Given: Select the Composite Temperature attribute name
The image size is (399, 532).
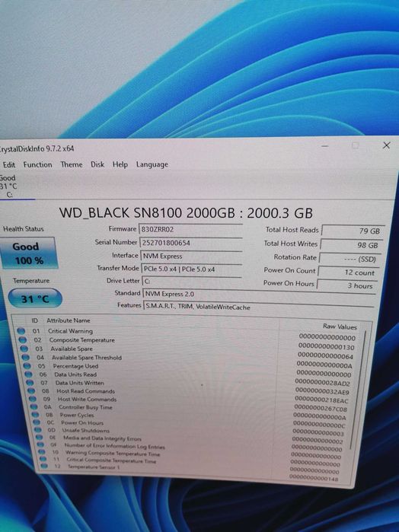Looking at the screenshot, I should 81,340.
